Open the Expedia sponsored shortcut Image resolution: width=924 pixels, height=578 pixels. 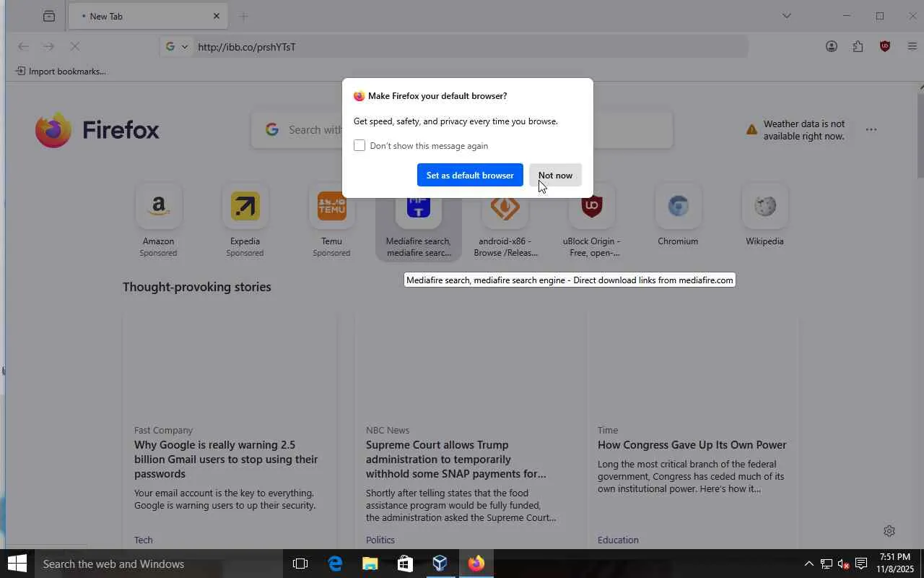coord(245,220)
